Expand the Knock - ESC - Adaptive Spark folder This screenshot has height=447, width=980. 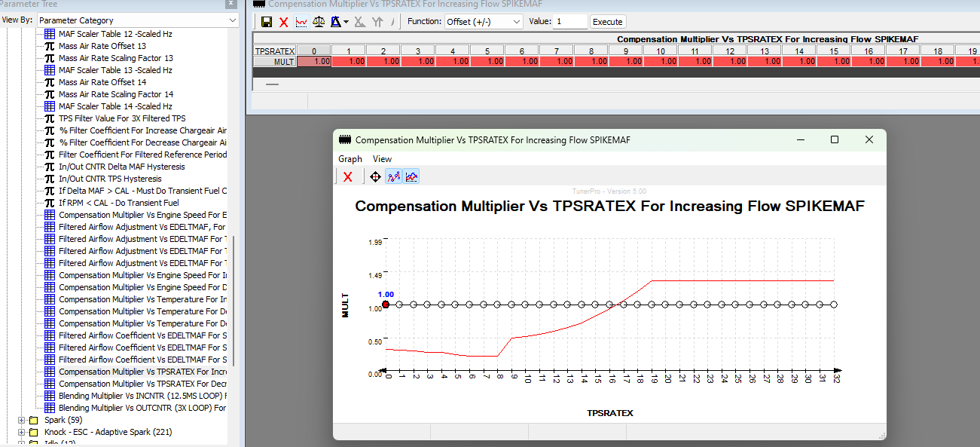(x=22, y=432)
